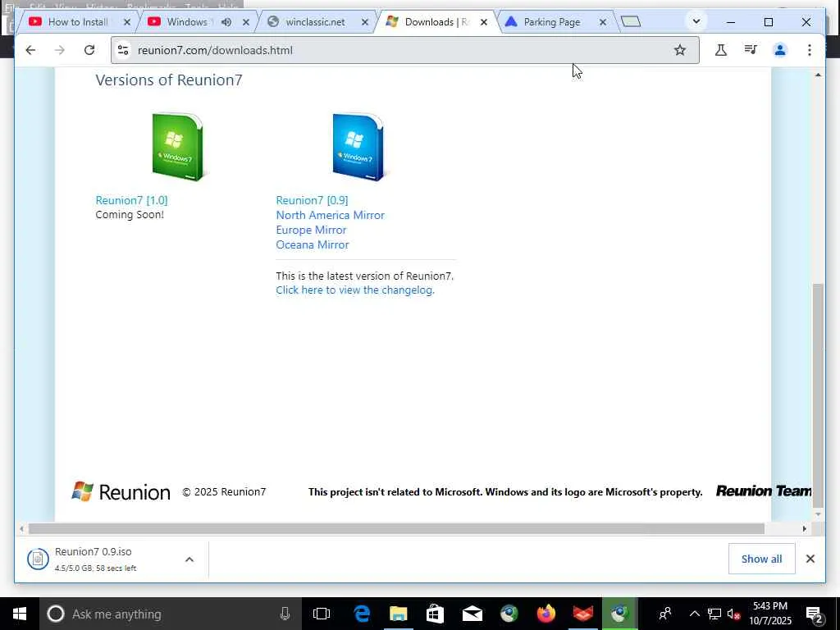Screen dimensions: 840x630
Task: Open the Reunion7 [1.0] link
Action: (x=132, y=200)
